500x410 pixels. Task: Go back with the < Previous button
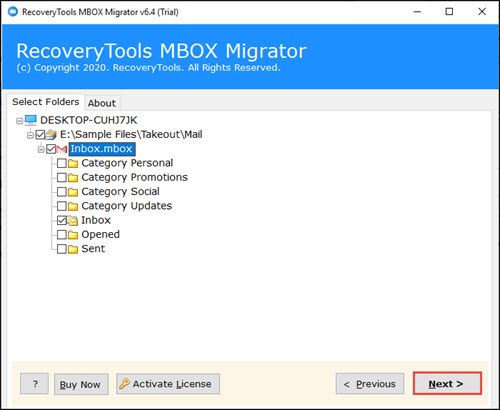[x=370, y=384]
